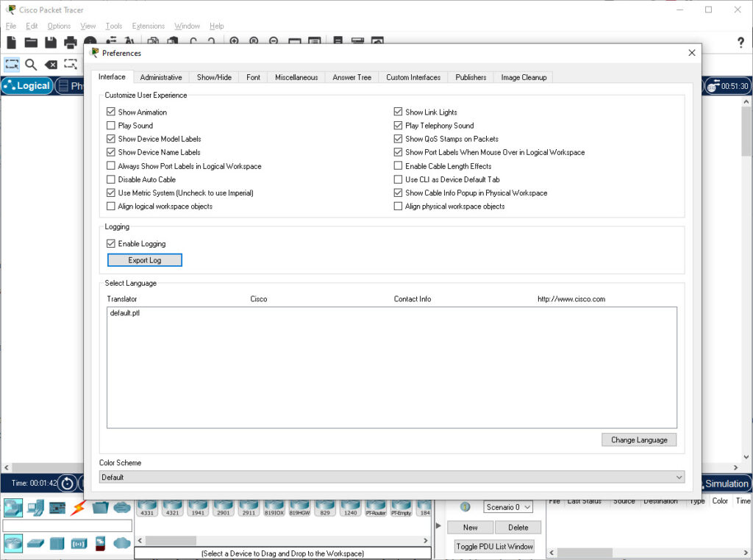Pick the PT-Router device
This screenshot has height=560, width=753.
tap(376, 508)
